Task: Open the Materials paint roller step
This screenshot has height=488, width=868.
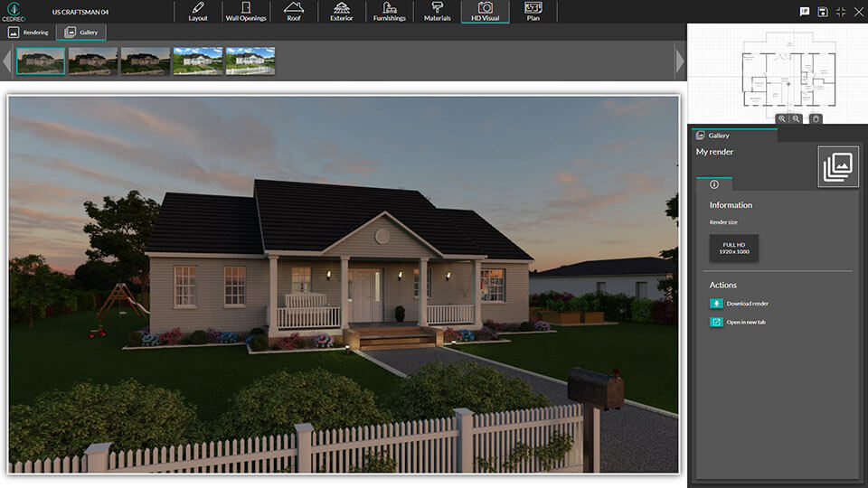Action: (x=437, y=12)
